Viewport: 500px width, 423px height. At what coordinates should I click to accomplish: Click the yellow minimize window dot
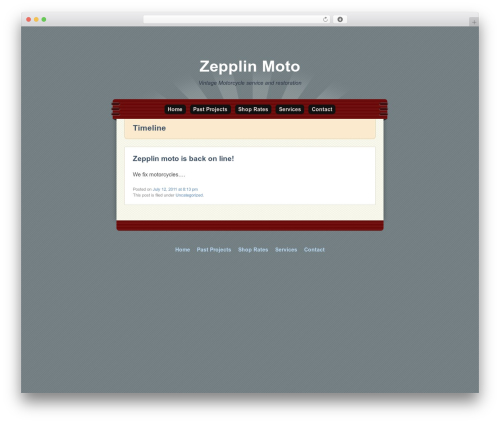tap(36, 19)
